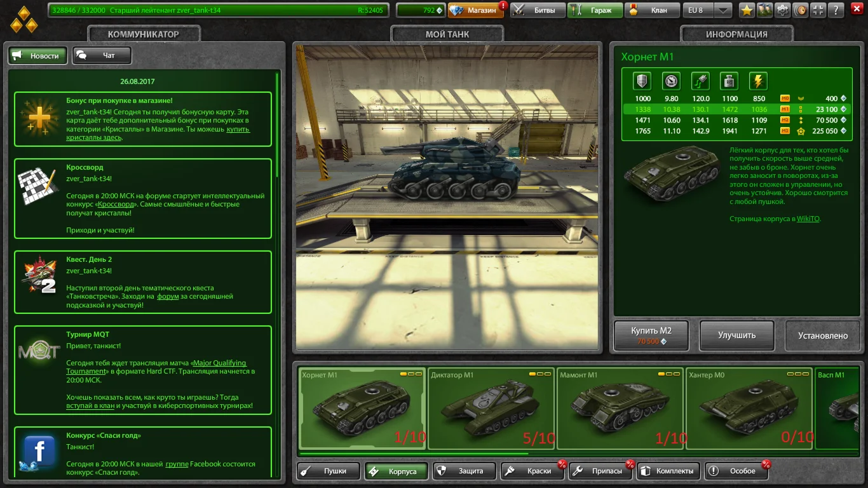Select the Пушки category tab

click(328, 471)
